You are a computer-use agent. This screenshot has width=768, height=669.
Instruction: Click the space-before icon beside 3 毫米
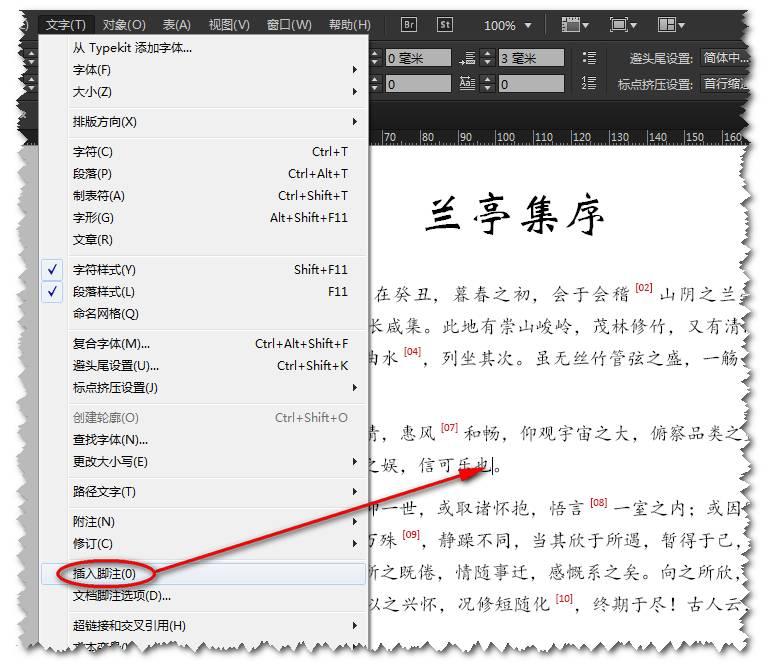coord(467,58)
